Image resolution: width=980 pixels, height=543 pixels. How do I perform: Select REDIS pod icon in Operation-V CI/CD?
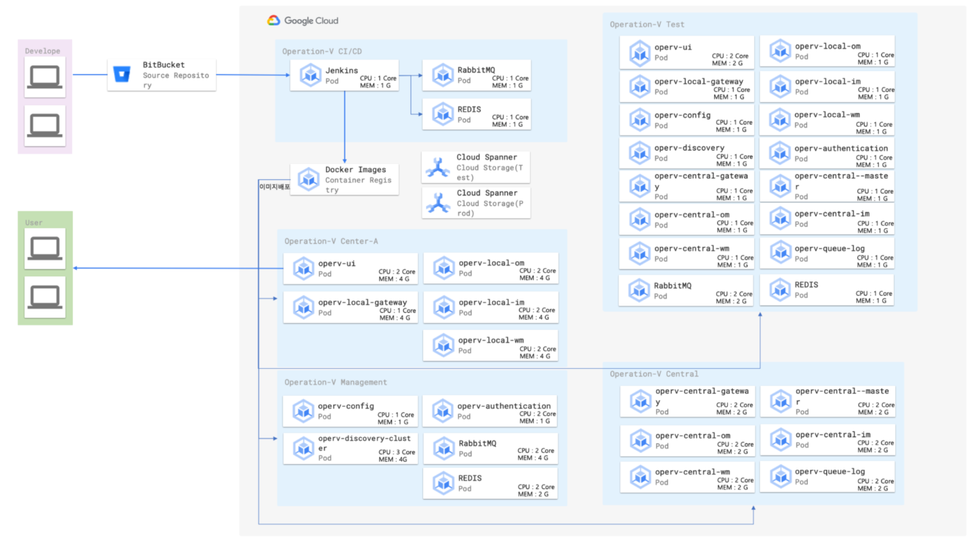[x=443, y=114]
